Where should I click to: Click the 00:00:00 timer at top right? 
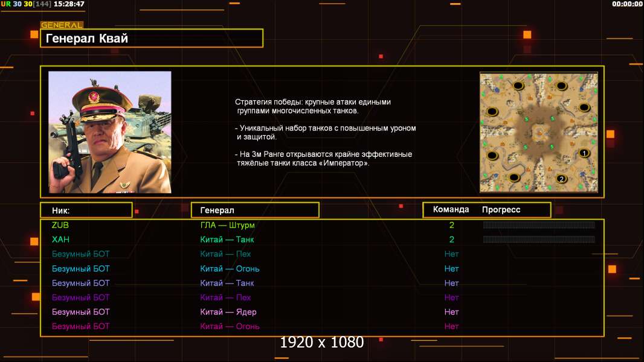pos(627,4)
